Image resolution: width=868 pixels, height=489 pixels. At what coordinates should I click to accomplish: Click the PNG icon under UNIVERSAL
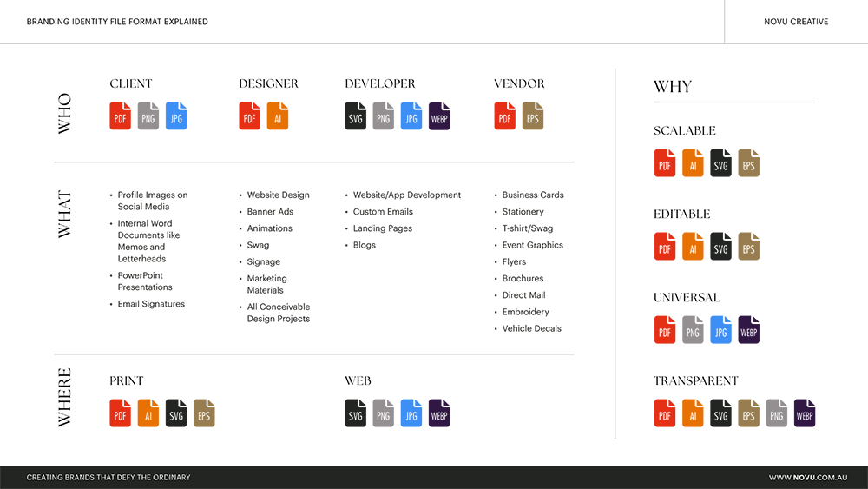tap(693, 329)
